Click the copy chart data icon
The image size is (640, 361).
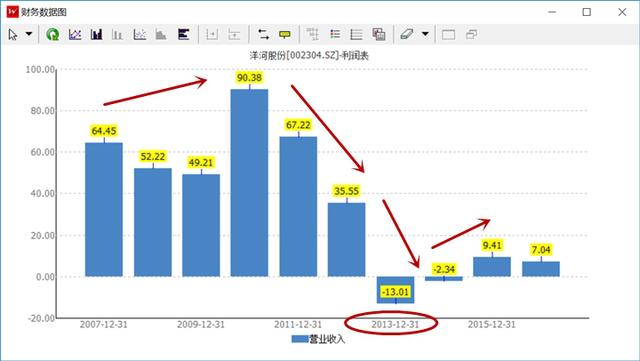(379, 35)
